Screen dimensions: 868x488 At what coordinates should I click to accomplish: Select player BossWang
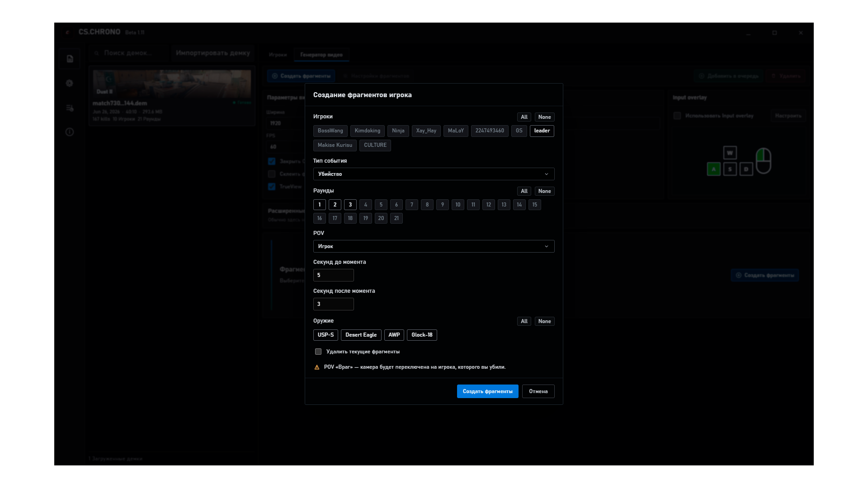click(330, 131)
